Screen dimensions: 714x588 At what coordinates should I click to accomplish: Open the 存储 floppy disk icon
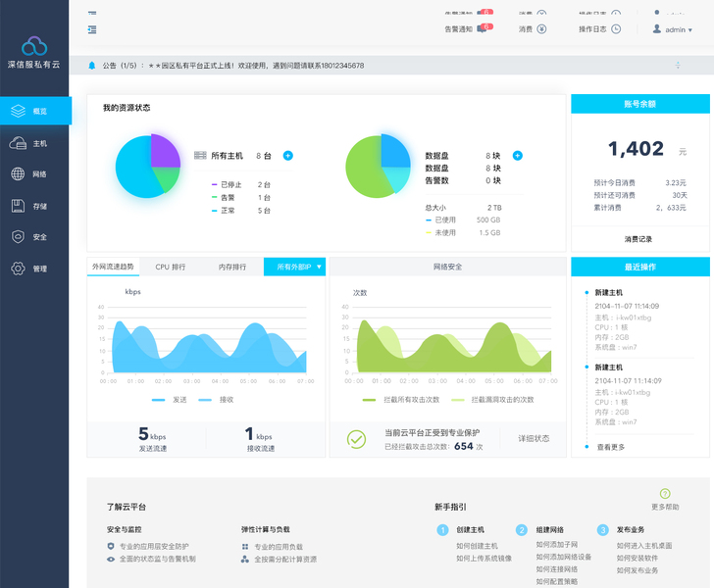click(x=18, y=206)
